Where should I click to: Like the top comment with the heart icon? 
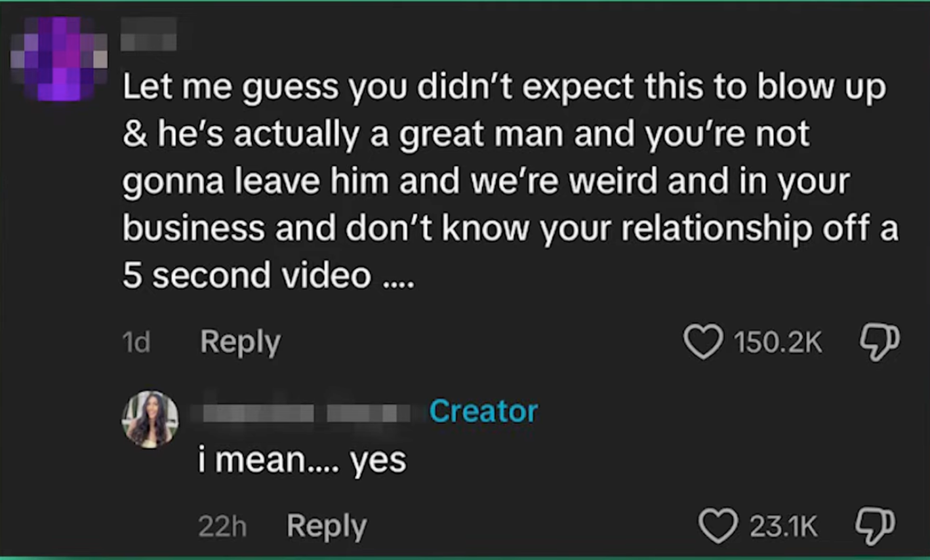tap(703, 342)
